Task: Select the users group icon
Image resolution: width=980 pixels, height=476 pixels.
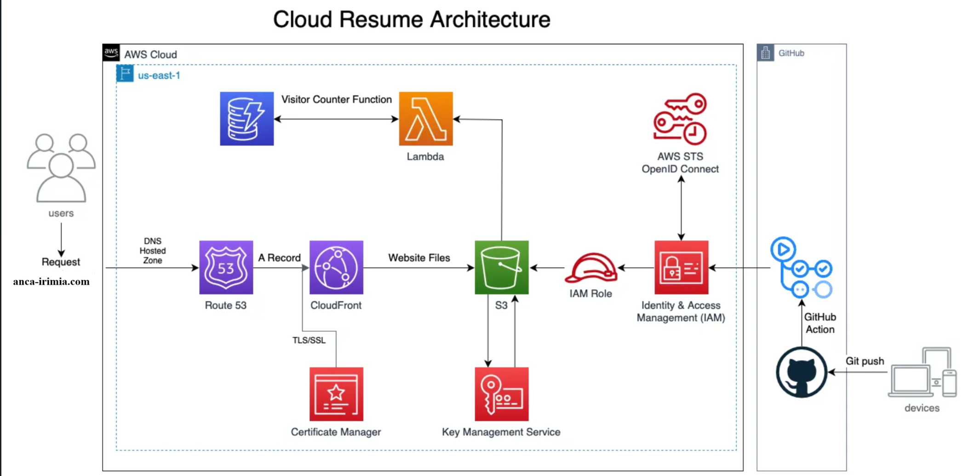Action: click(61, 168)
